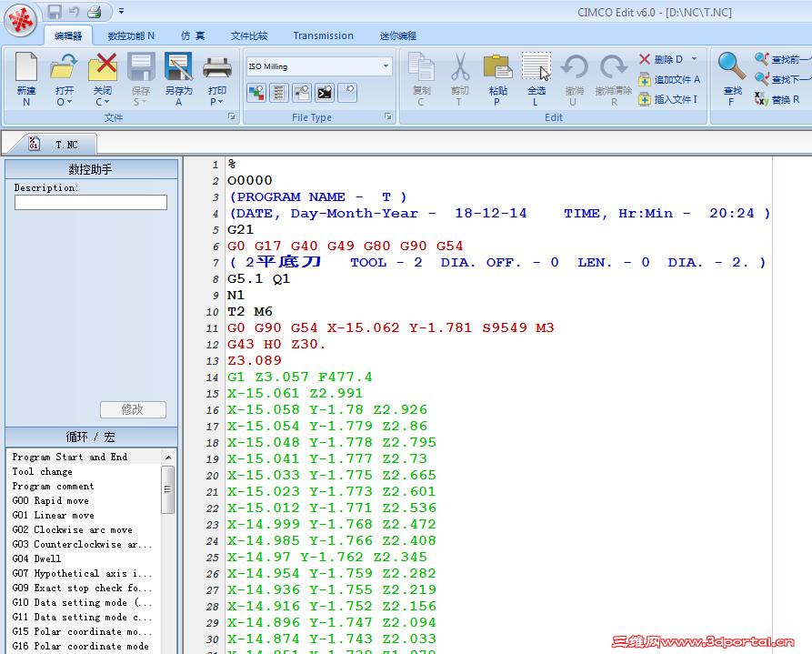Screen dimensions: 812x654
Task: Click the CIMCO application logo button
Action: pos(20,20)
